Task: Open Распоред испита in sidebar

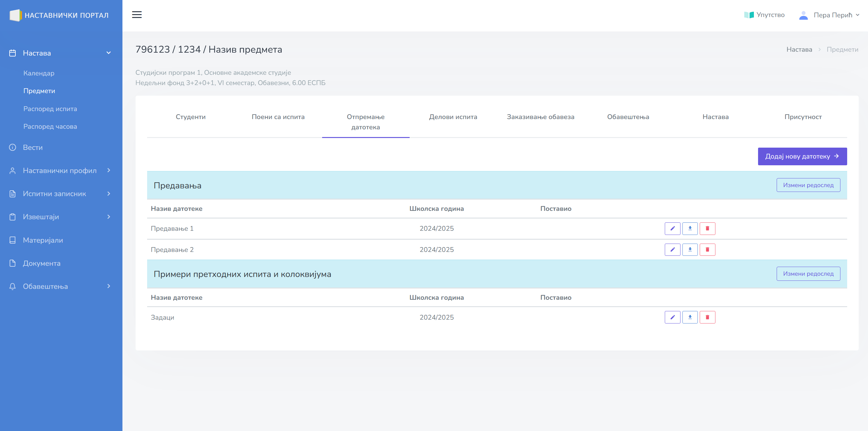Action: [x=50, y=108]
